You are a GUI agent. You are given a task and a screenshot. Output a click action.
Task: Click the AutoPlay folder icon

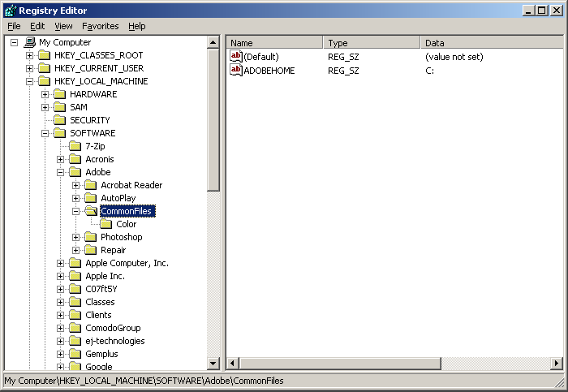point(91,198)
